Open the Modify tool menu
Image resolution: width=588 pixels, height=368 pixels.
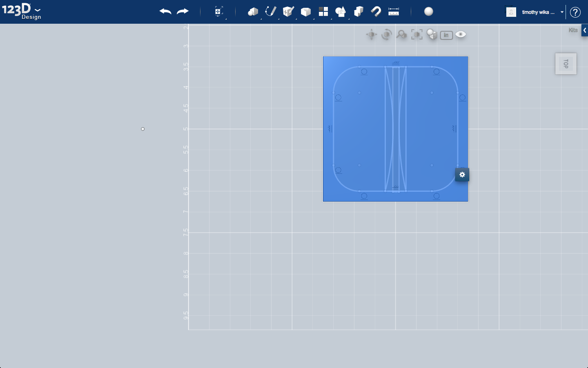click(306, 11)
